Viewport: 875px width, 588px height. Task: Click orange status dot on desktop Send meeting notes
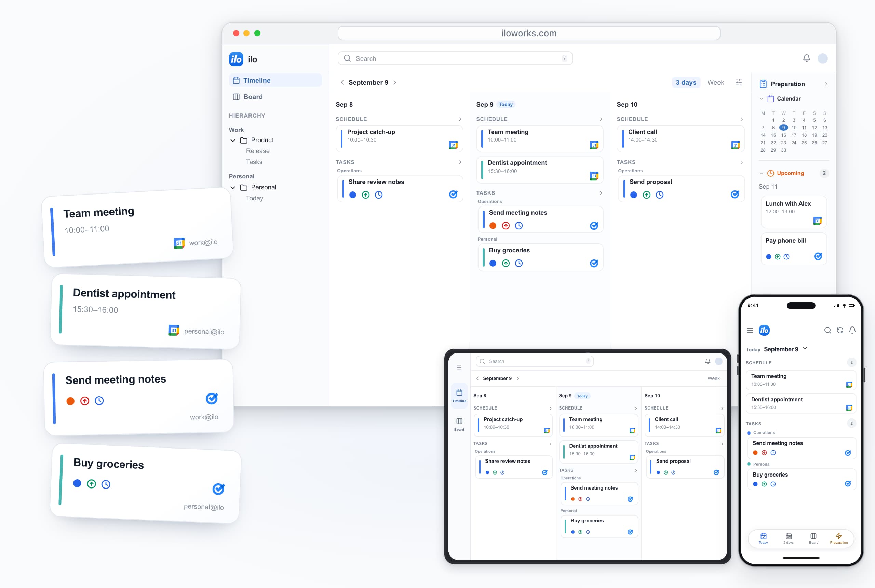click(493, 226)
